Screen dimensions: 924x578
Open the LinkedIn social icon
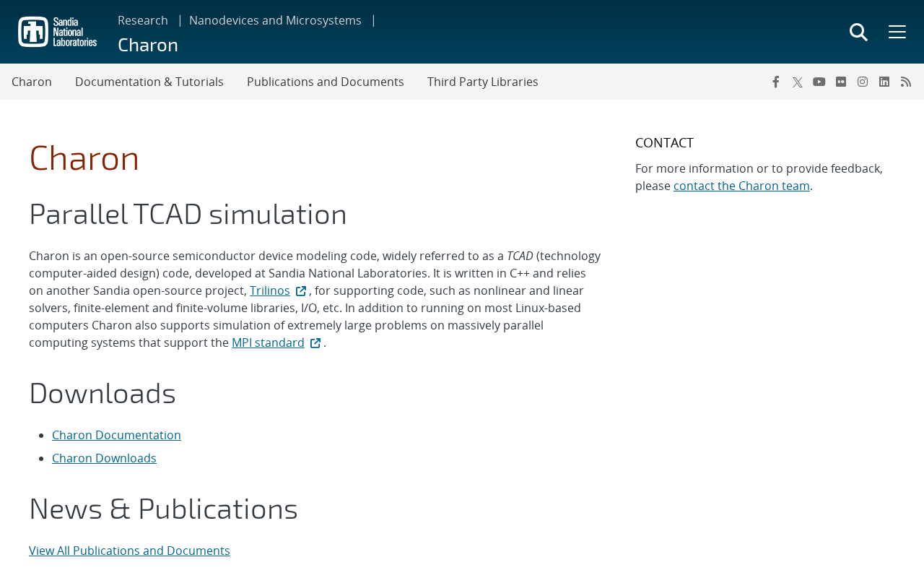pos(884,82)
